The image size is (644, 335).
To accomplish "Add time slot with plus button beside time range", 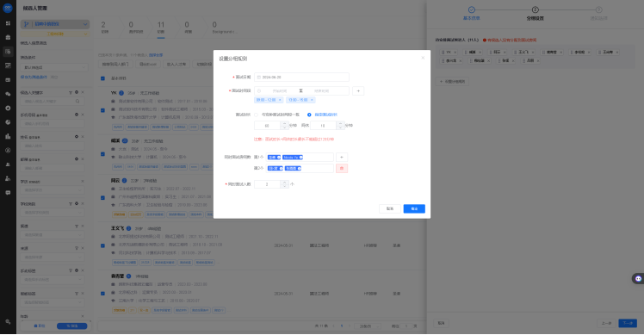I will pyautogui.click(x=358, y=90).
